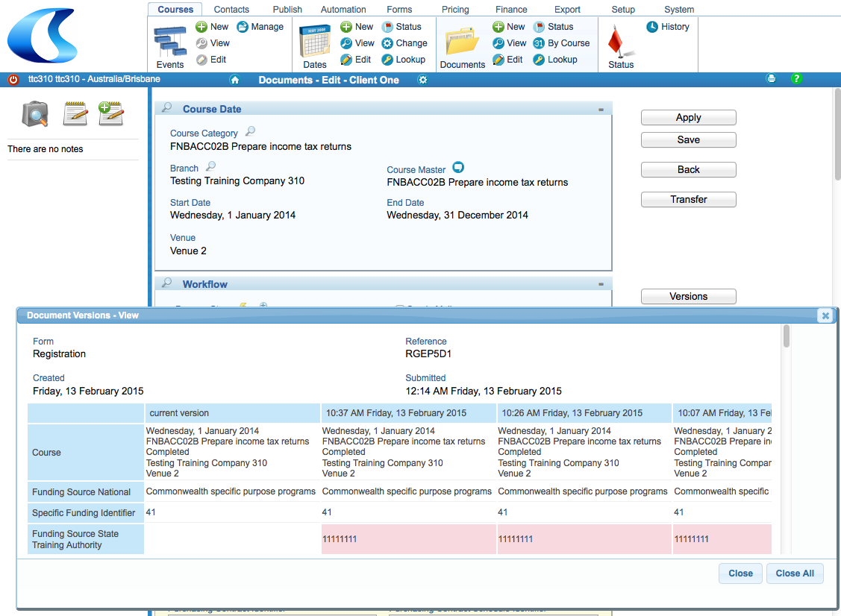The height and width of the screenshot is (616, 841).
Task: Click the Versions button
Action: [x=688, y=297]
